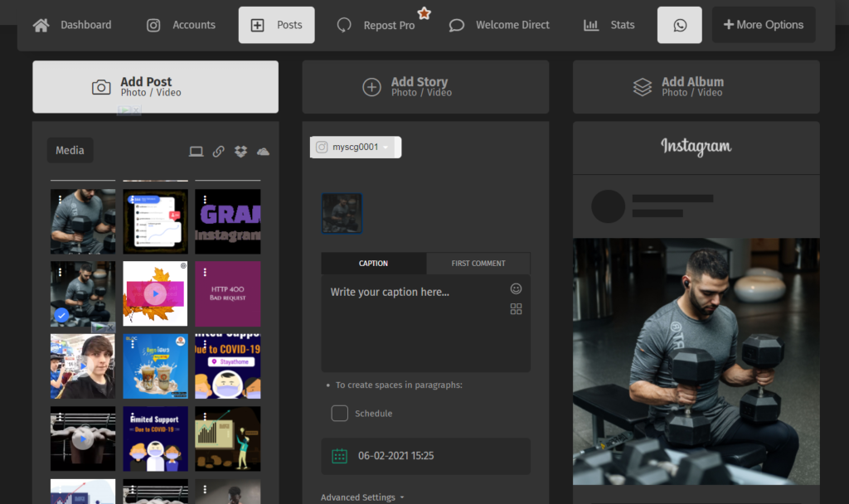Click the caption text area

pos(425,323)
